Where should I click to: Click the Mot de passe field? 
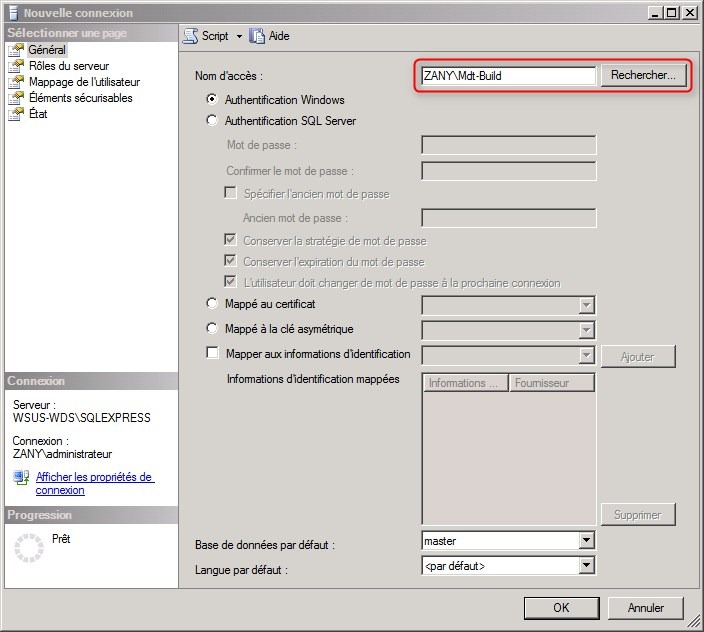(509, 145)
